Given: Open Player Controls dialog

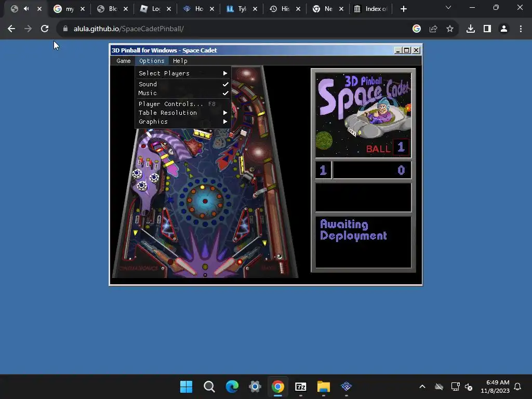Looking at the screenshot, I should tap(183, 104).
